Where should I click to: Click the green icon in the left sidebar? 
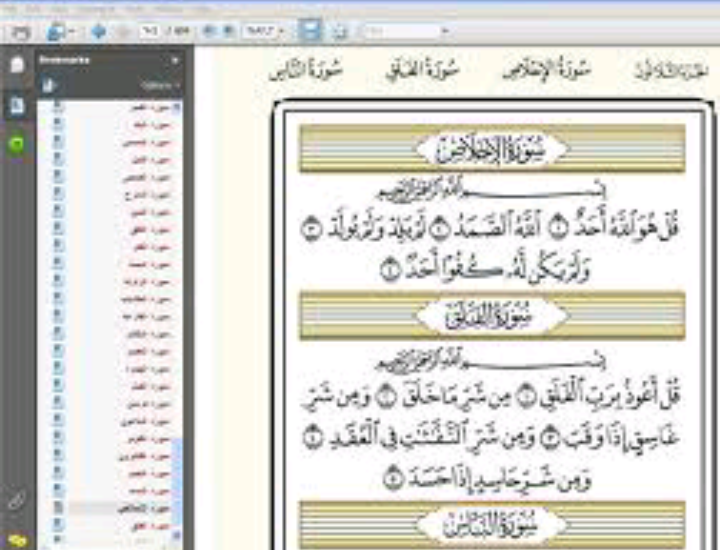coord(17,144)
